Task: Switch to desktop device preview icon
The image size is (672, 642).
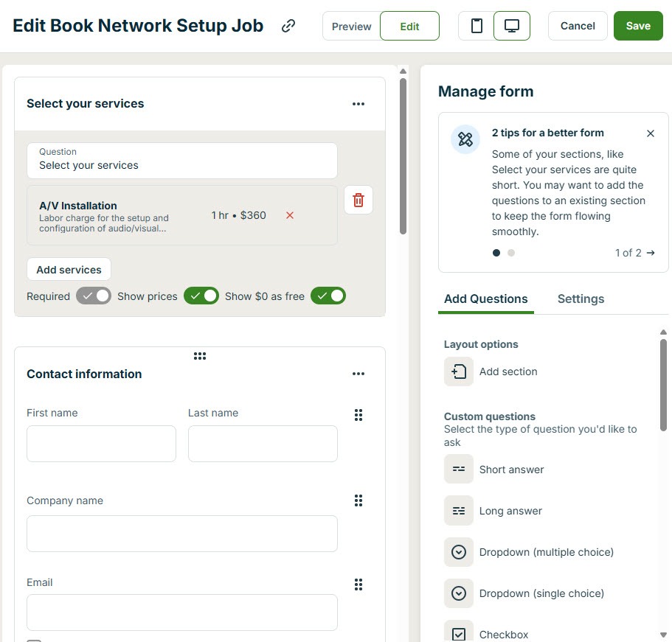Action: point(511,26)
